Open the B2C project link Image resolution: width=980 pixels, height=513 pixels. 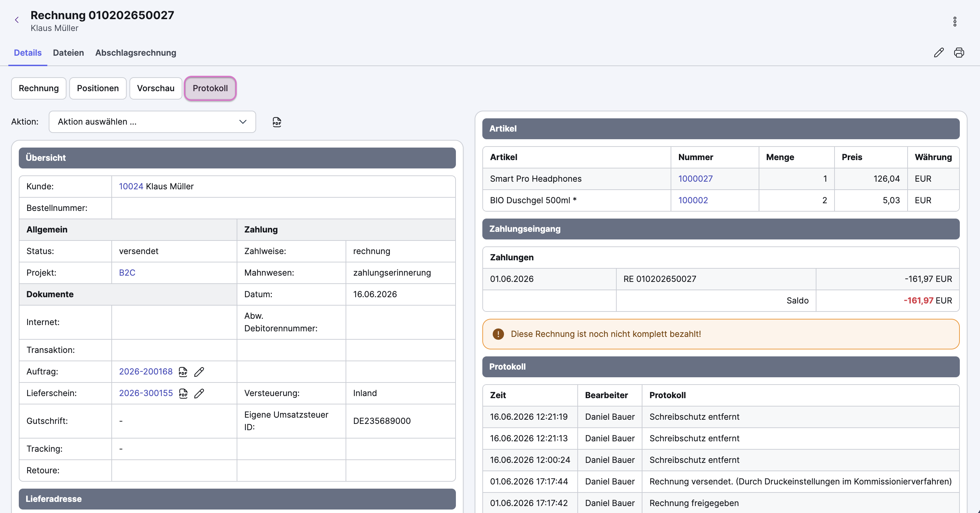(x=127, y=273)
